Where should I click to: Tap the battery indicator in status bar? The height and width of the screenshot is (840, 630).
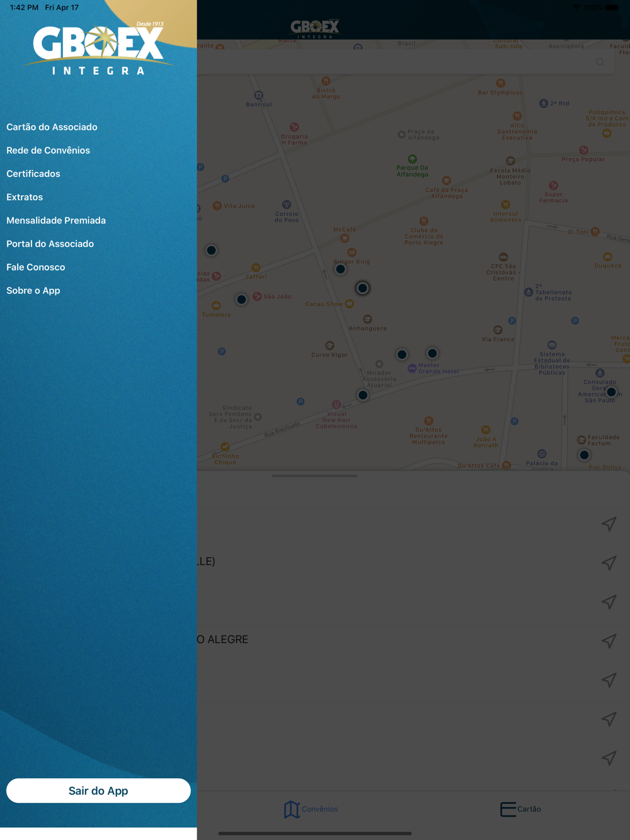pyautogui.click(x=612, y=8)
